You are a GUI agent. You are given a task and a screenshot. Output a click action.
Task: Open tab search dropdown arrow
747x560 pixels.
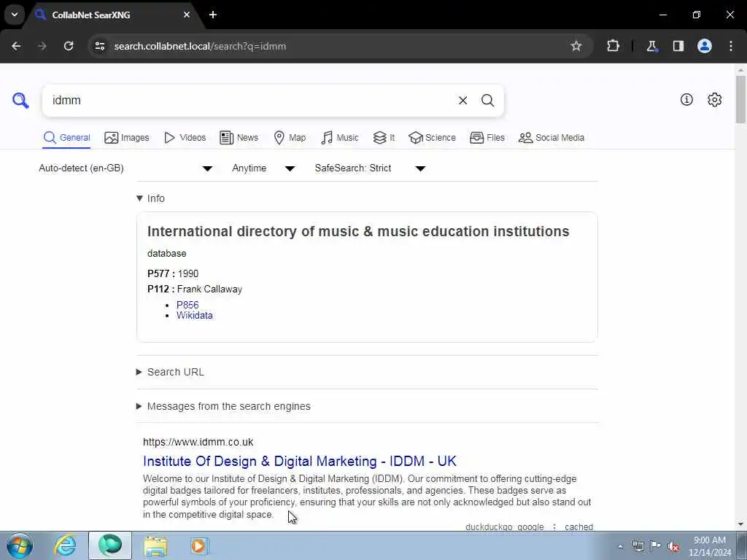(x=15, y=15)
